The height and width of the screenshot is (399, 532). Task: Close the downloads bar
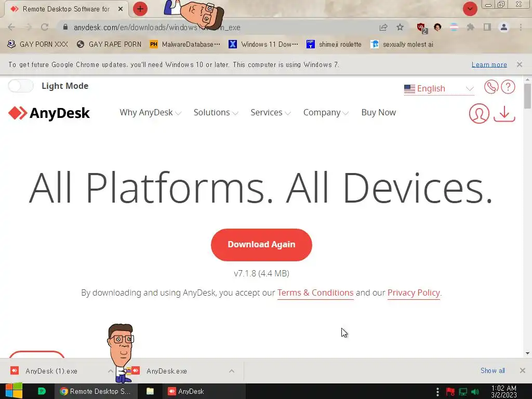pos(523,370)
